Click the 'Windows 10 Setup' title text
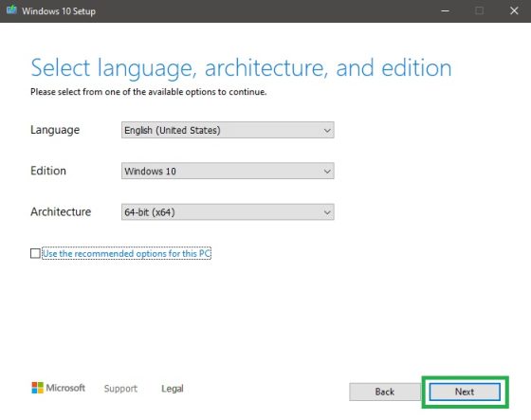The width and height of the screenshot is (531, 420). click(59, 11)
